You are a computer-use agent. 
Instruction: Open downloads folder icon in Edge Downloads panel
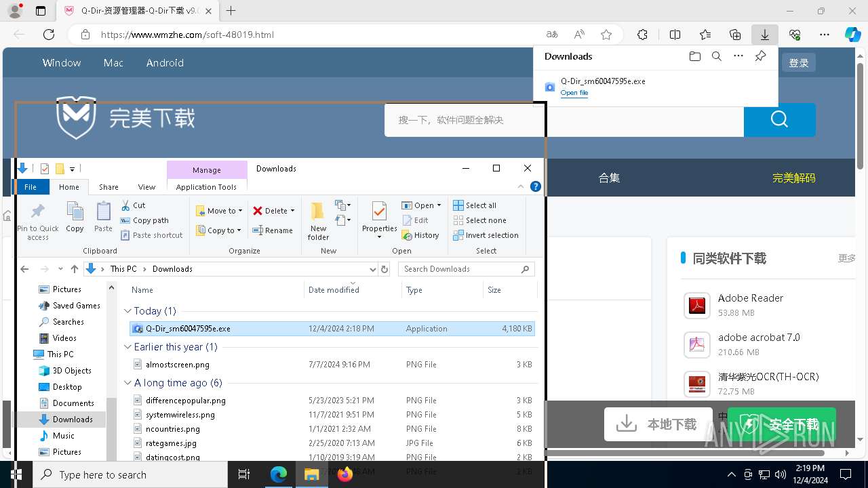click(x=694, y=56)
